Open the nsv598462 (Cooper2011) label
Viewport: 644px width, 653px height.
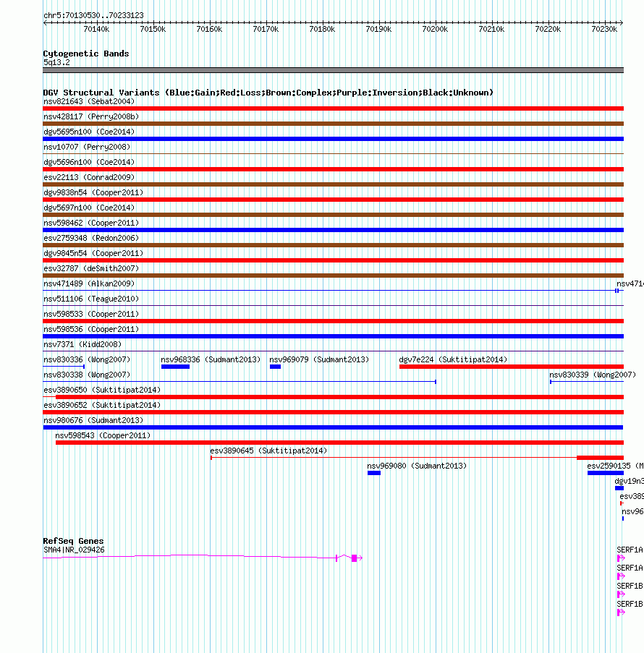click(91, 223)
